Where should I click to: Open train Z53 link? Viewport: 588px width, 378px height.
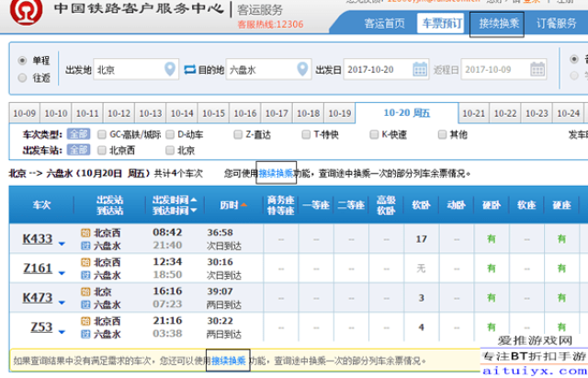point(41,326)
